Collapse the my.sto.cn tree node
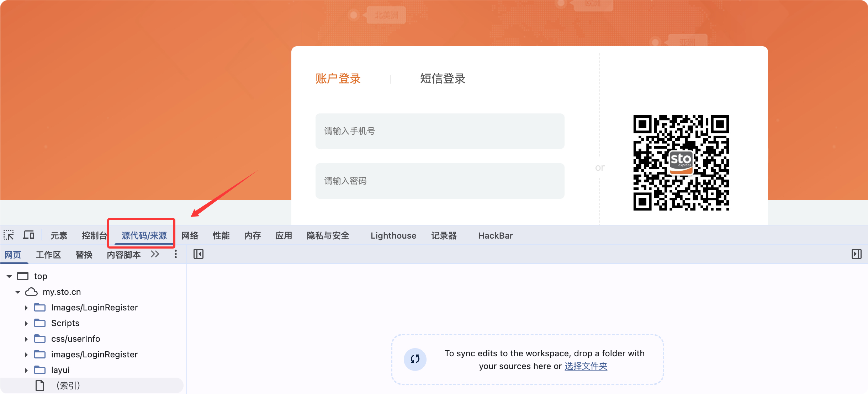The height and width of the screenshot is (394, 868). tap(17, 292)
